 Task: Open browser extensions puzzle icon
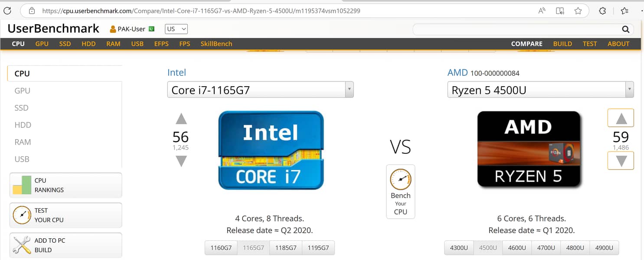602,11
